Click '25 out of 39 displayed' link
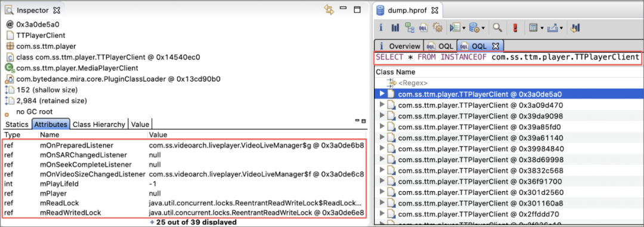Viewport: 644px width, 227px height. [x=196, y=222]
